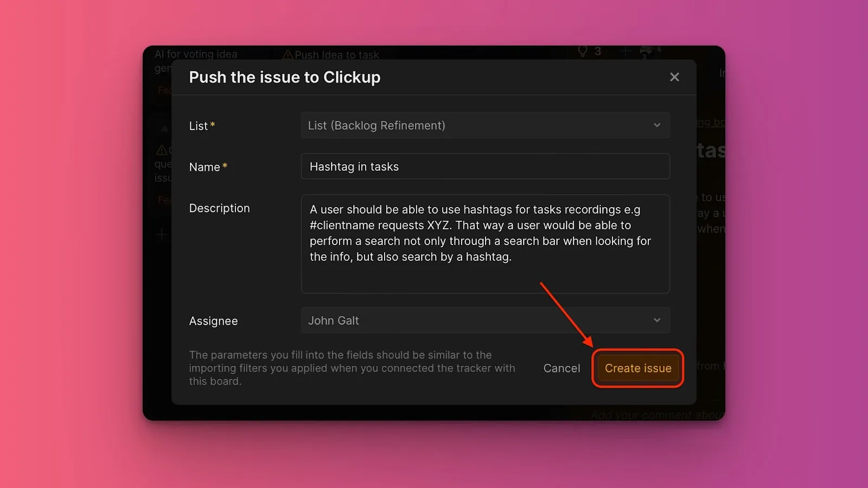Click the warning triangle beside Push Idea to task
The width and height of the screenshot is (868, 488).
tap(288, 55)
